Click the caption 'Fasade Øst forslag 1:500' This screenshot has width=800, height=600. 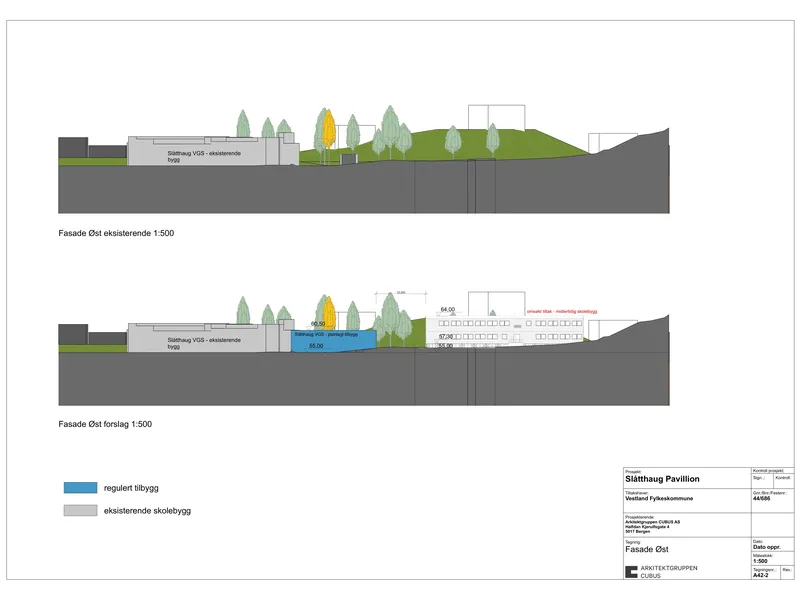pyautogui.click(x=105, y=424)
